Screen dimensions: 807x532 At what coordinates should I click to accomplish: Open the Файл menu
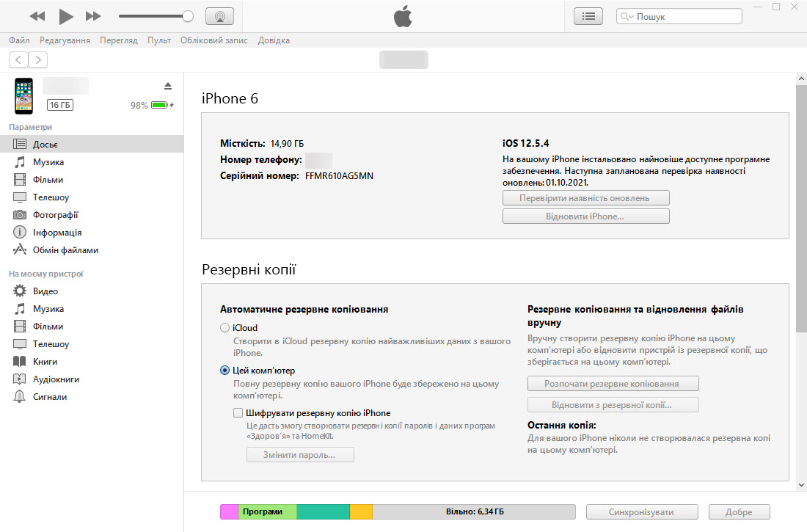point(19,40)
